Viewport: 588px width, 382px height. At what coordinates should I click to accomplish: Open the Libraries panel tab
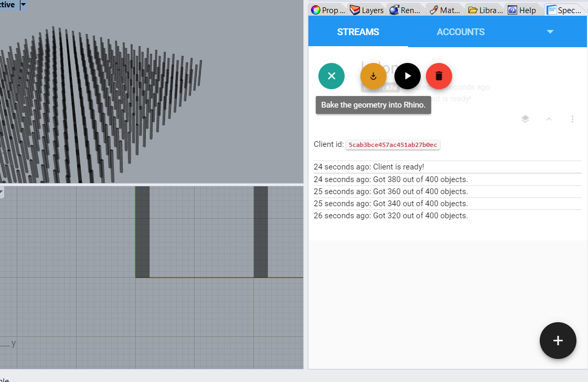pos(485,10)
